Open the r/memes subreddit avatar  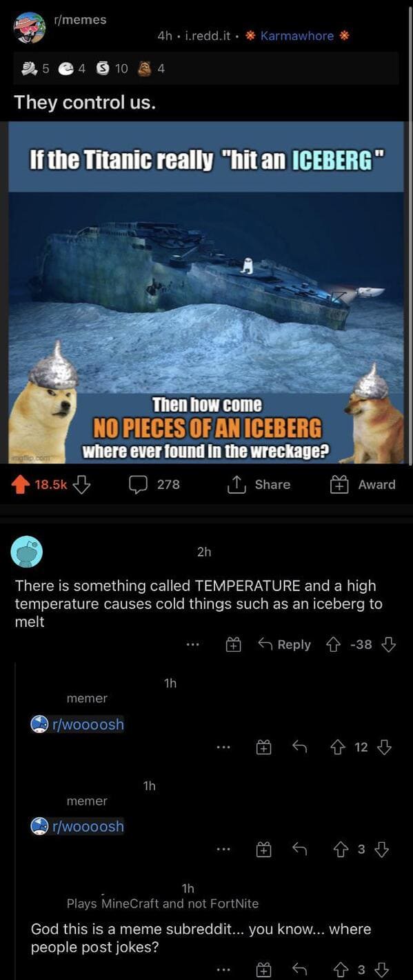(x=30, y=27)
